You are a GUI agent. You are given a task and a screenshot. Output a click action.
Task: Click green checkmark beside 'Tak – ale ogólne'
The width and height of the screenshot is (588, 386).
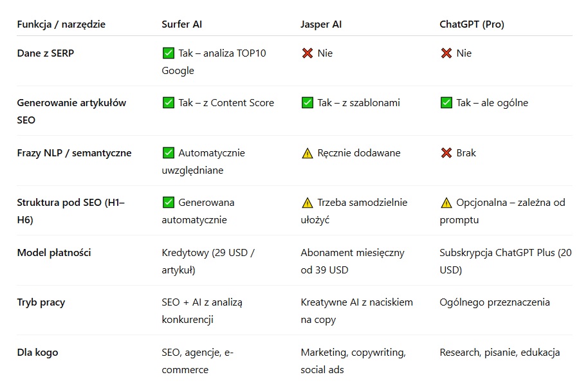point(446,103)
